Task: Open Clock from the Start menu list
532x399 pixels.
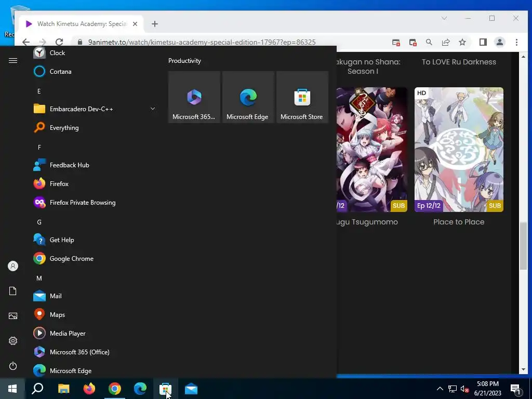Action: (95, 53)
